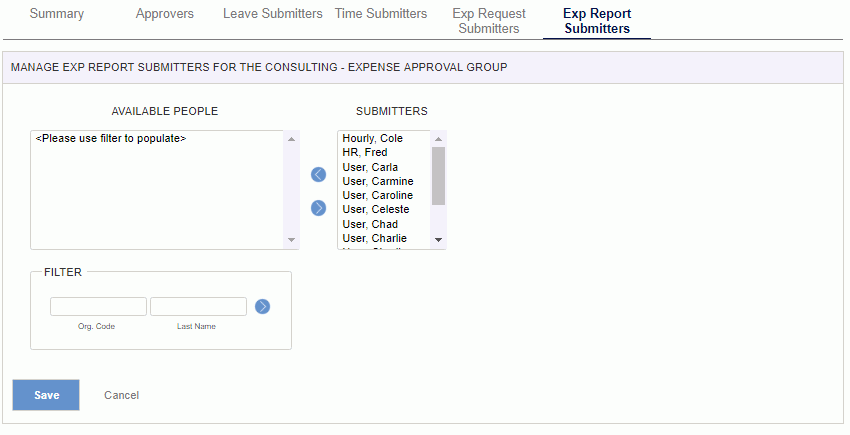Open the Summary tab

coord(57,14)
